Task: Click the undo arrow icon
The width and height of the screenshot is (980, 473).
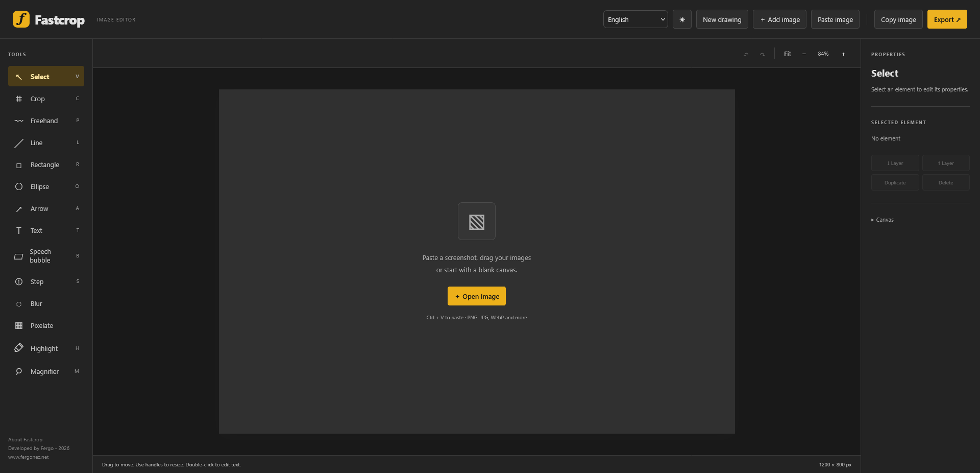Action: pos(746,54)
